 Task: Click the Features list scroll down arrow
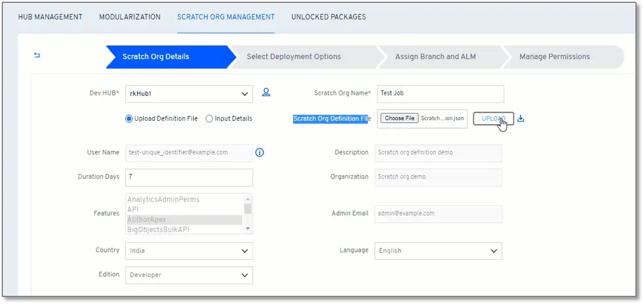248,229
